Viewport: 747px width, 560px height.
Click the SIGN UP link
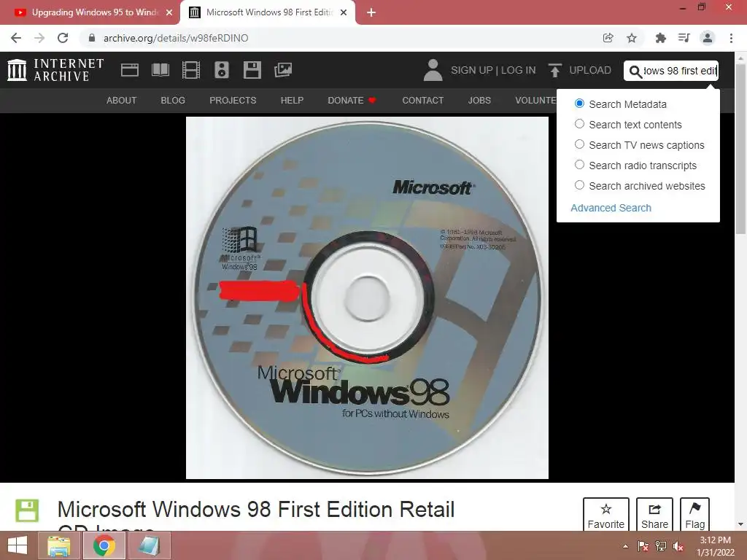(x=472, y=71)
